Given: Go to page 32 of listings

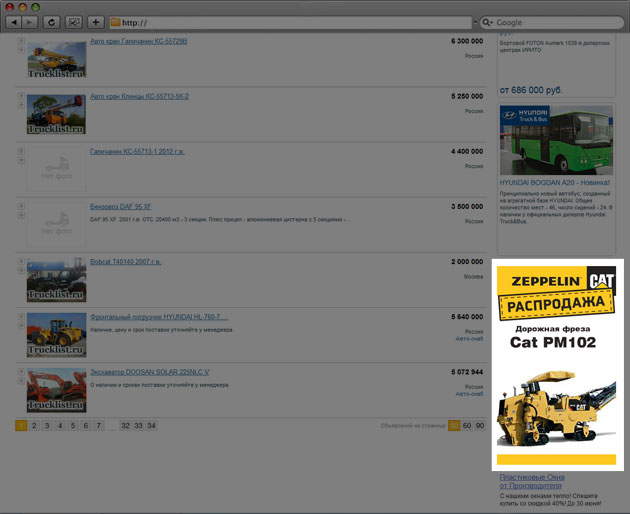Looking at the screenshot, I should pyautogui.click(x=125, y=426).
